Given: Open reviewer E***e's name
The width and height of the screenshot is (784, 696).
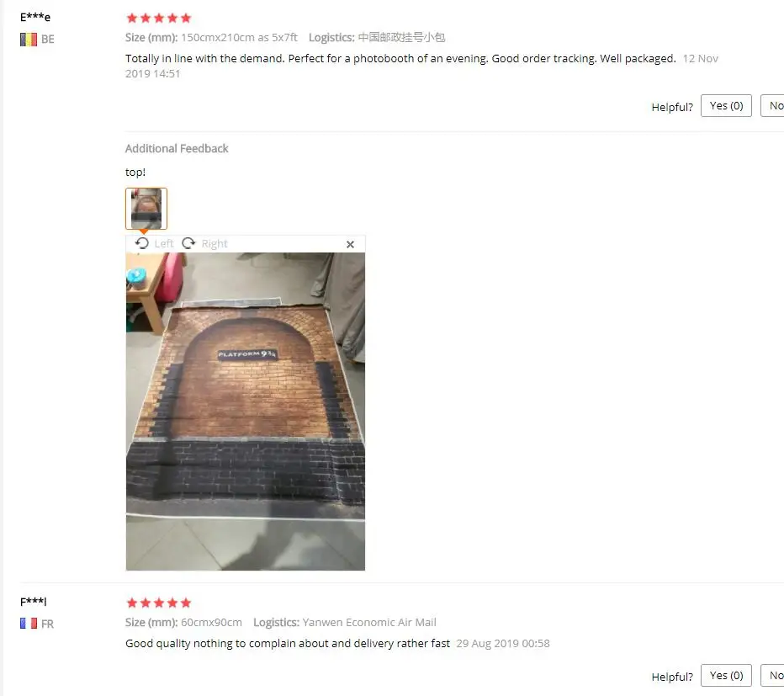Looking at the screenshot, I should click(x=35, y=17).
